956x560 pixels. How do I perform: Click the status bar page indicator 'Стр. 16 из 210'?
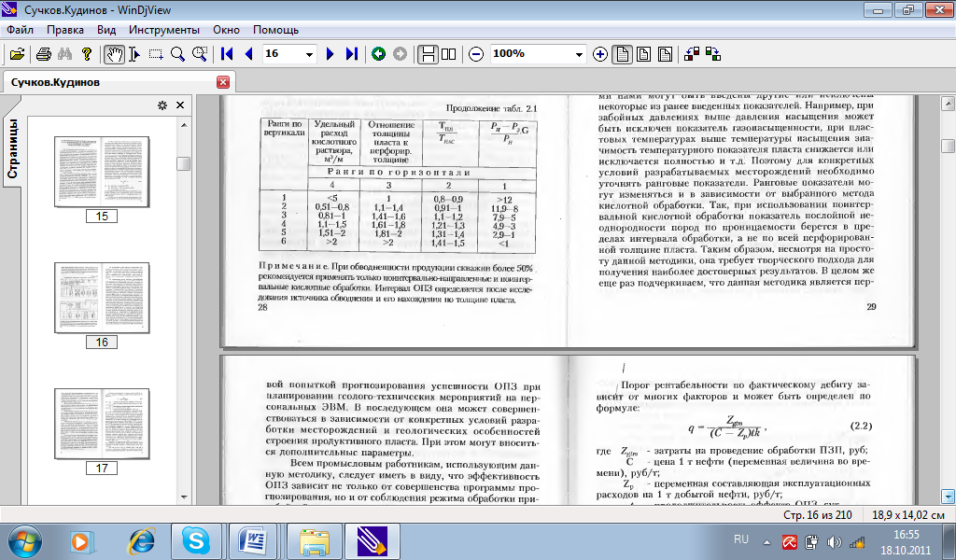(x=817, y=515)
